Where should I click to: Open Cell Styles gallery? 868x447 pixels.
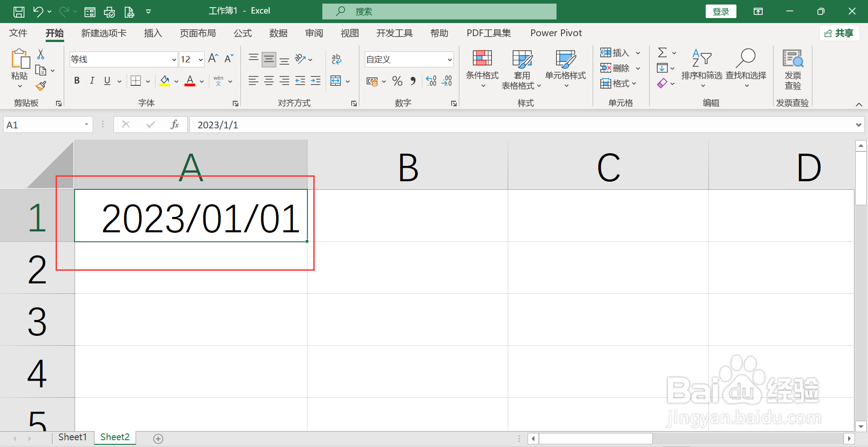point(566,69)
